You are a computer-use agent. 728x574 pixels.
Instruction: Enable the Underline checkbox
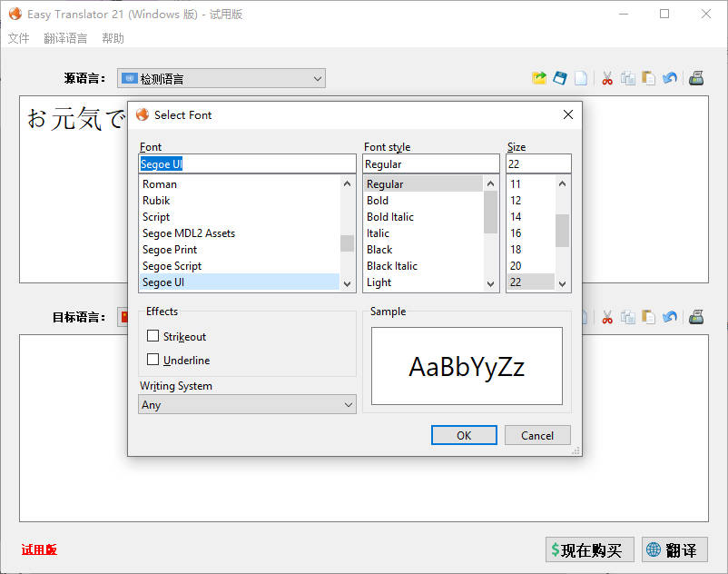(x=152, y=360)
